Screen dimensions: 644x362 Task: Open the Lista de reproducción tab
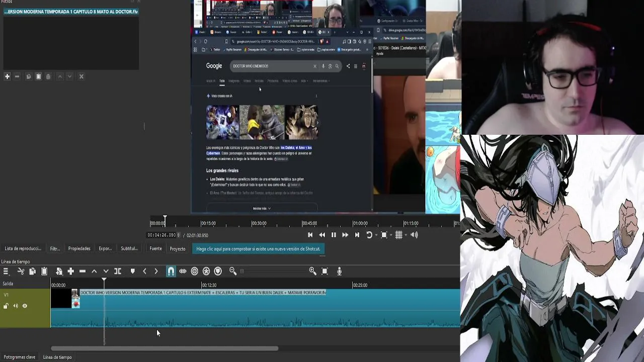[x=23, y=248]
